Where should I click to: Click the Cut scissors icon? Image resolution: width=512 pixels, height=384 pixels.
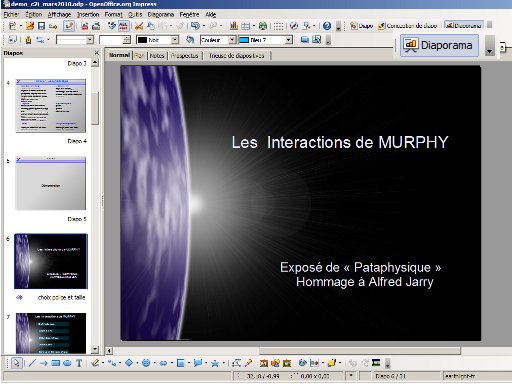coord(139,26)
